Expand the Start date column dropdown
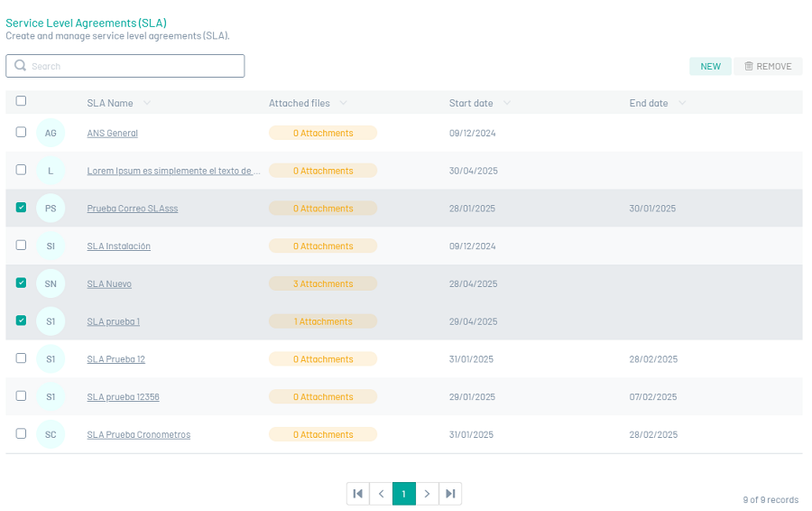The width and height of the screenshot is (812, 511). click(507, 104)
